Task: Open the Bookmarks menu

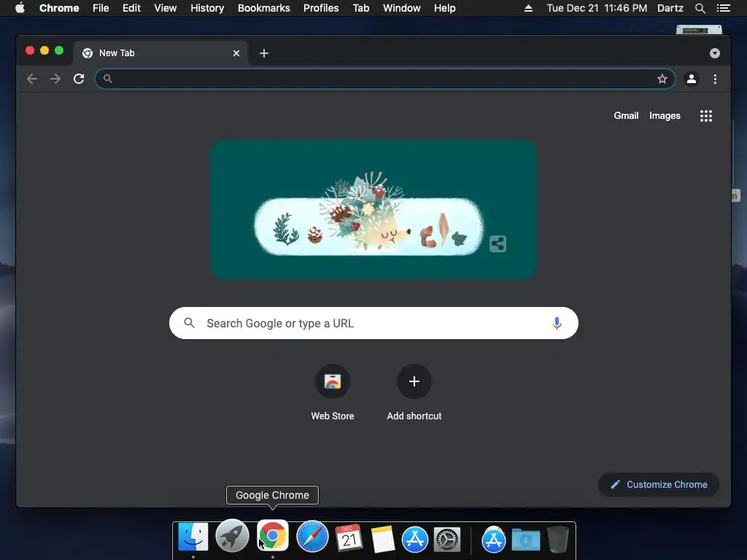Action: pos(264,8)
